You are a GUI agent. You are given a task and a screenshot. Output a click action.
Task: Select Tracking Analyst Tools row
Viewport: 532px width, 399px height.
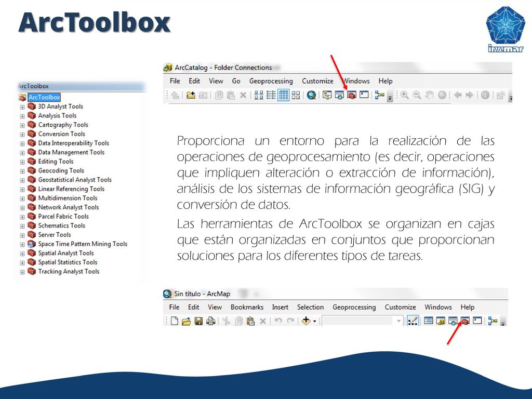69,271
